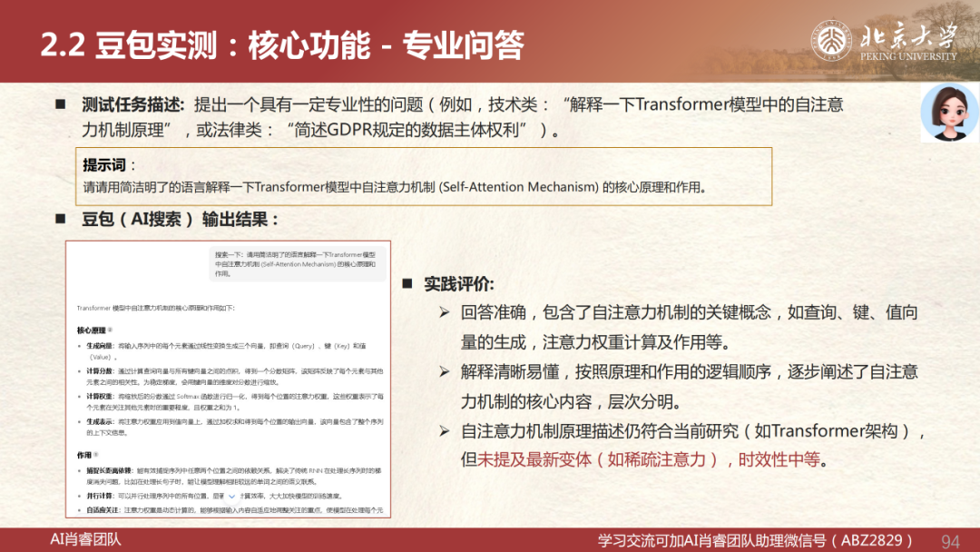This screenshot has height=552, width=980.
Task: Click the evaluation line starting 解释清晰易懂
Action: pyautogui.click(x=689, y=387)
